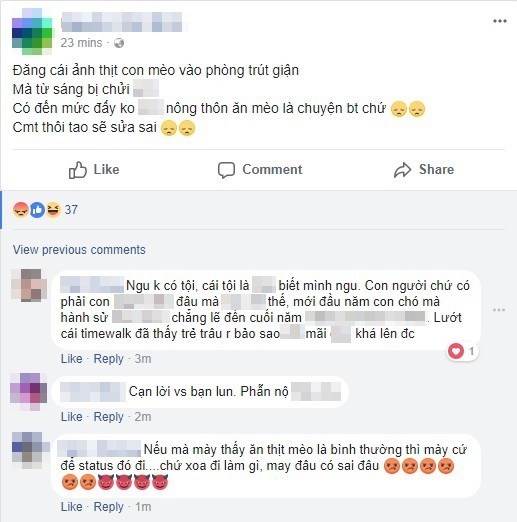Click the Share arrow icon
The height and width of the screenshot is (522, 517).
402,170
